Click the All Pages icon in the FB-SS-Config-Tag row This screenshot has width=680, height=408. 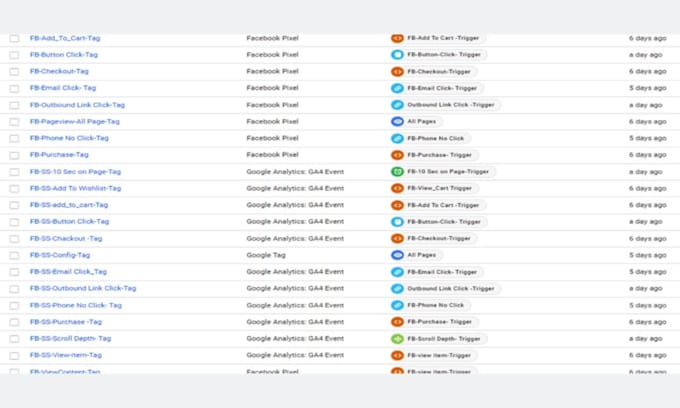click(397, 255)
